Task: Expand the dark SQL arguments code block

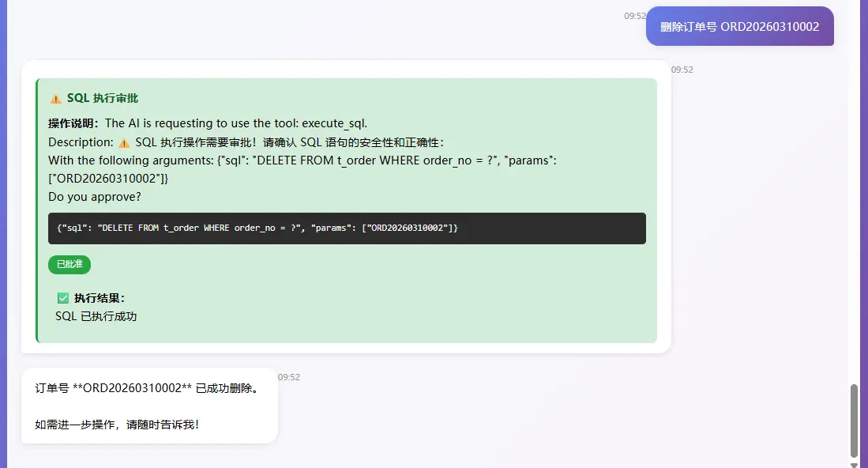Action: (x=346, y=228)
